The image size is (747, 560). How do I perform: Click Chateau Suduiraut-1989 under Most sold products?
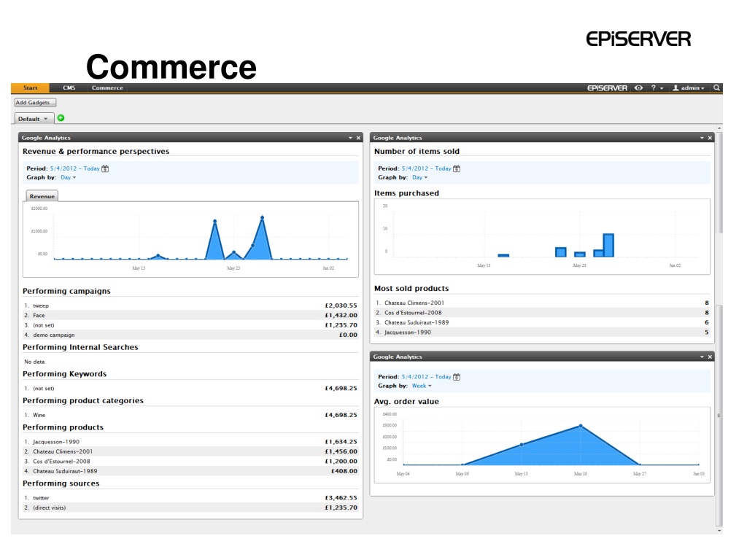pos(542,322)
